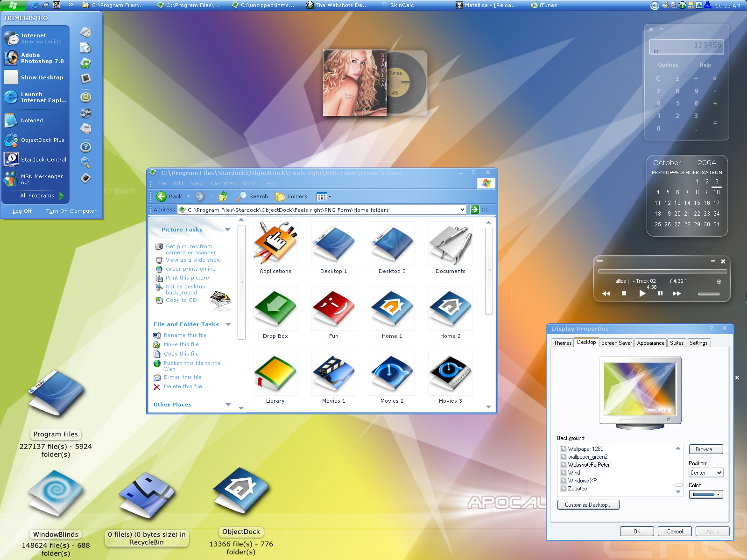The height and width of the screenshot is (560, 747).
Task: Switch to the Screen Saver tab
Action: pos(616,343)
